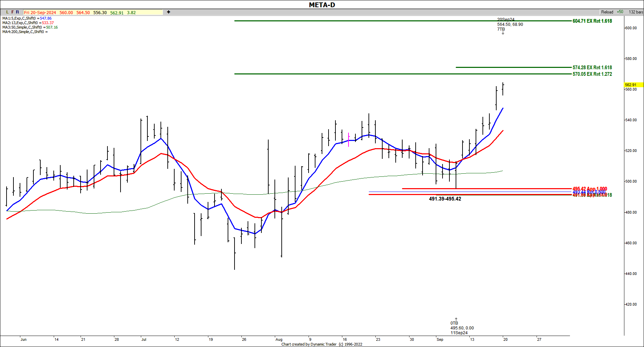Click the Aug label on the date axis
644x347 pixels.
(279, 339)
